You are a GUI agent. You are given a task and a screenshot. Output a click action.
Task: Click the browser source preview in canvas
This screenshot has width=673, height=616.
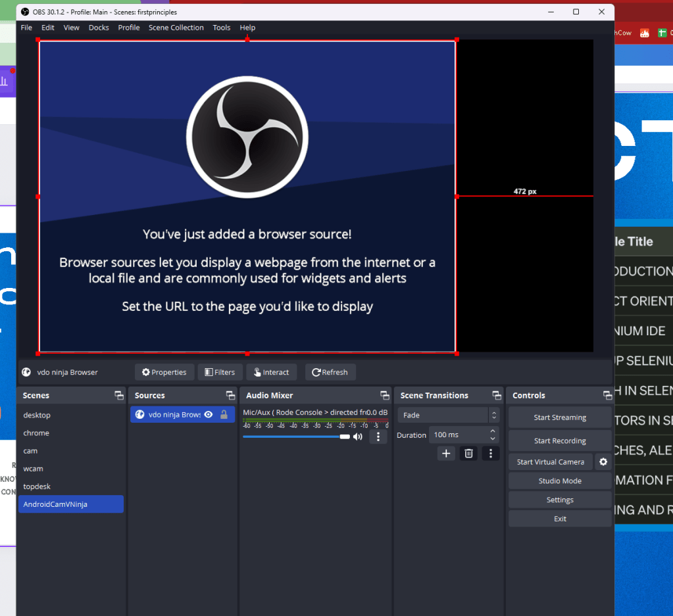coord(247,196)
